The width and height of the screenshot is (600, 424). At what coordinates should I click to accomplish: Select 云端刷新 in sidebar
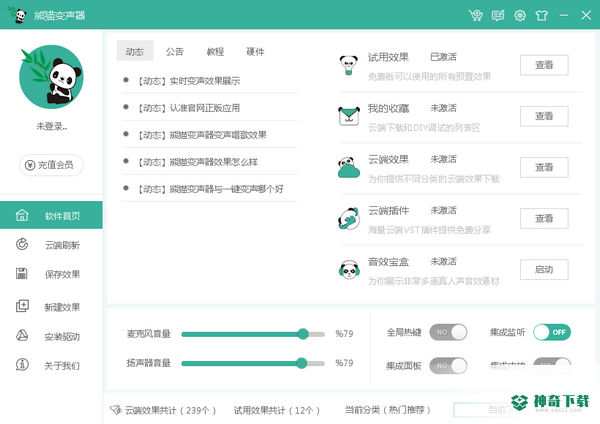(51, 245)
